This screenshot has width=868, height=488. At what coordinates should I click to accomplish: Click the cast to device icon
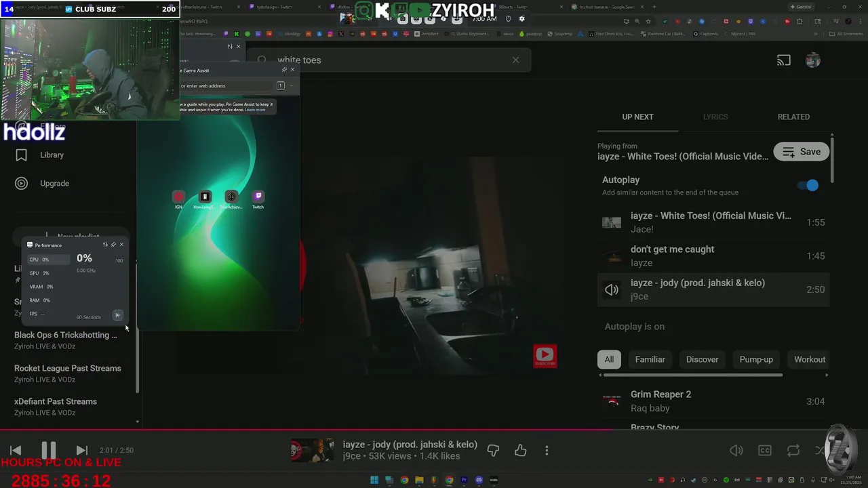click(784, 60)
